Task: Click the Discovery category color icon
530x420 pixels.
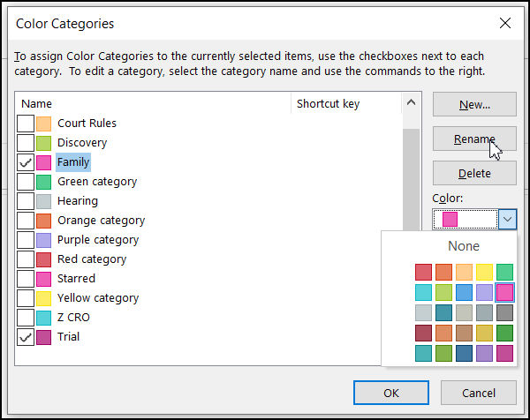Action: coord(44,143)
